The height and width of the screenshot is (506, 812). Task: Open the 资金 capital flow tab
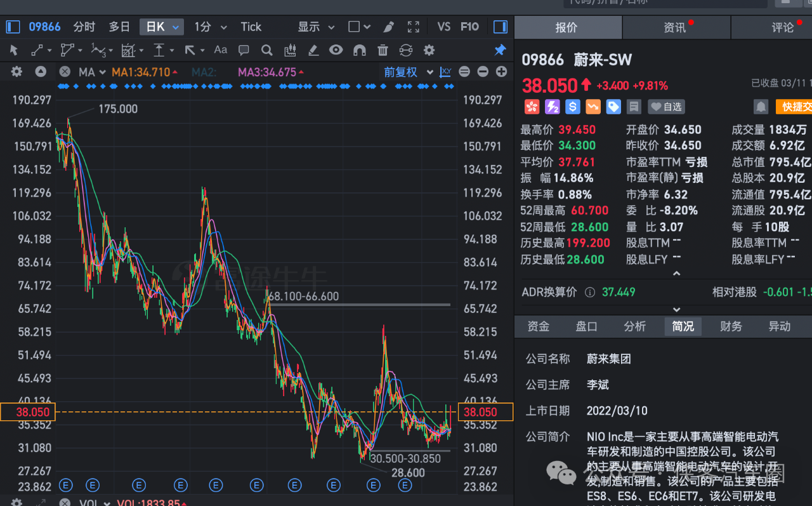click(x=539, y=326)
